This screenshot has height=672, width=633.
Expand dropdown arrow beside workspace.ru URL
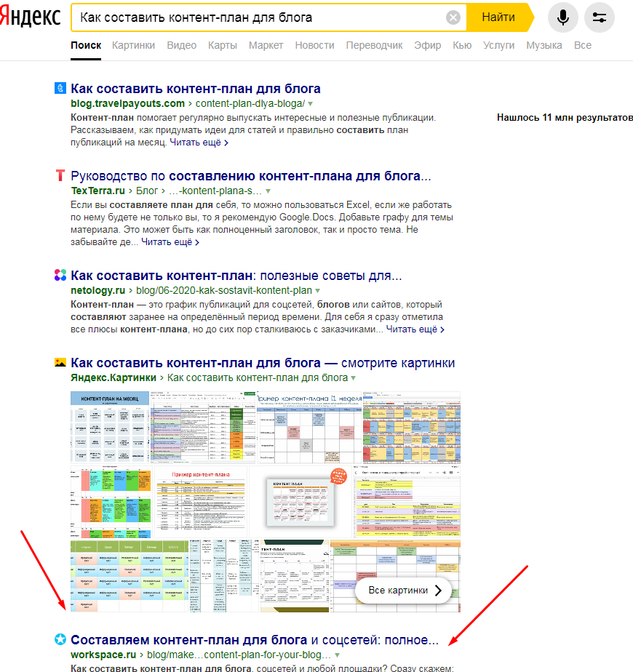[x=337, y=655]
